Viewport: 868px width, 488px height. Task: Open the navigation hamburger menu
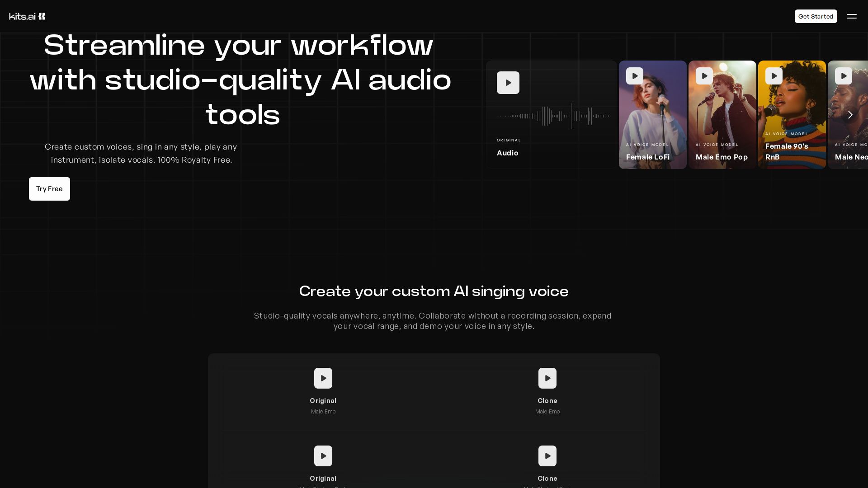(x=852, y=16)
